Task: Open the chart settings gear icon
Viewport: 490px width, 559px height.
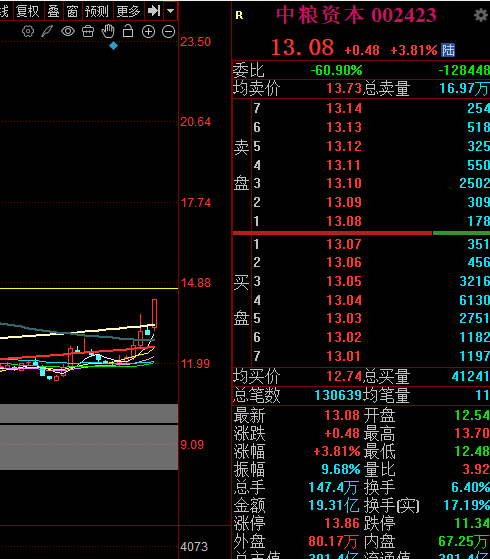Action: [28, 31]
